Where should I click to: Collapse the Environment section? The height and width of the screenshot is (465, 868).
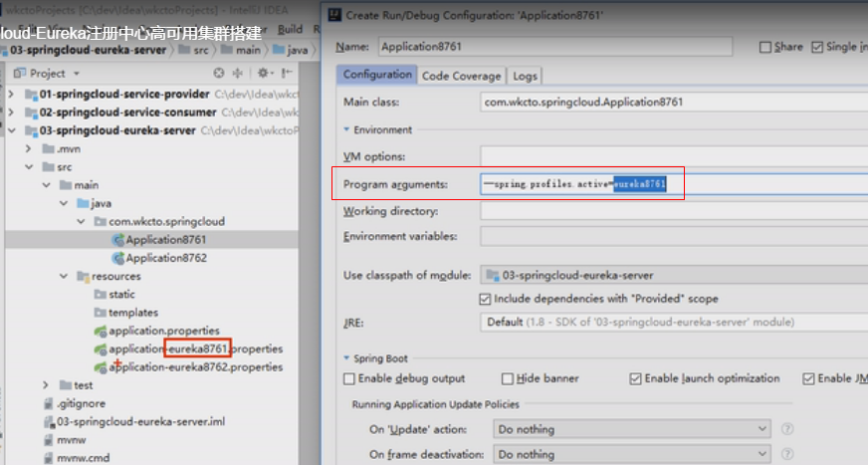click(346, 129)
